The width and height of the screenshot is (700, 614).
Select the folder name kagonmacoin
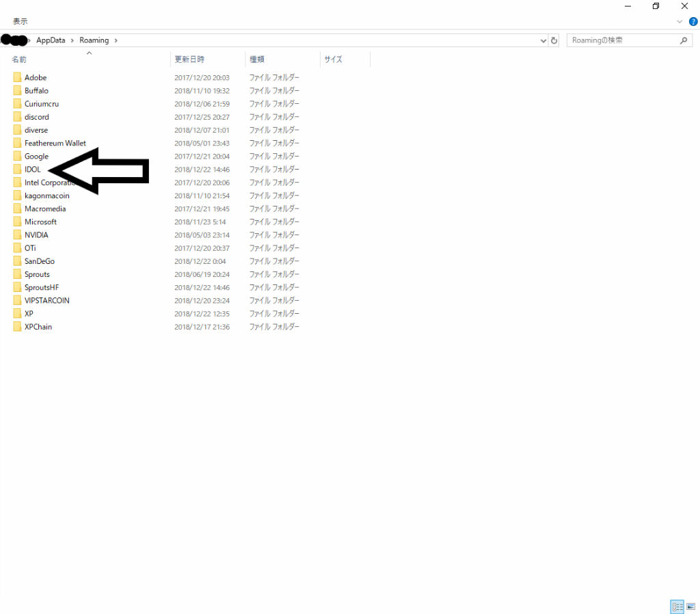point(47,196)
